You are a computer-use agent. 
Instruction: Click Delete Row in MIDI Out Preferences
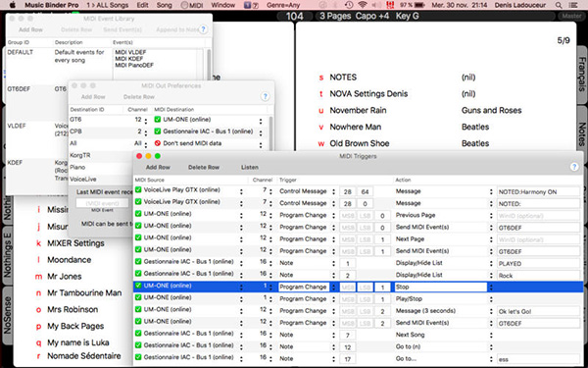coord(139,97)
